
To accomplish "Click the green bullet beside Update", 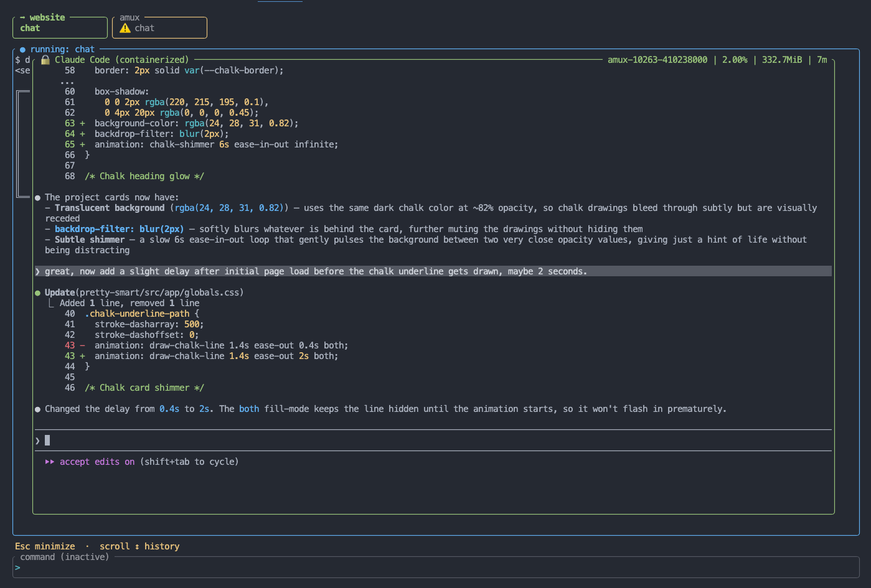I will click(x=37, y=292).
